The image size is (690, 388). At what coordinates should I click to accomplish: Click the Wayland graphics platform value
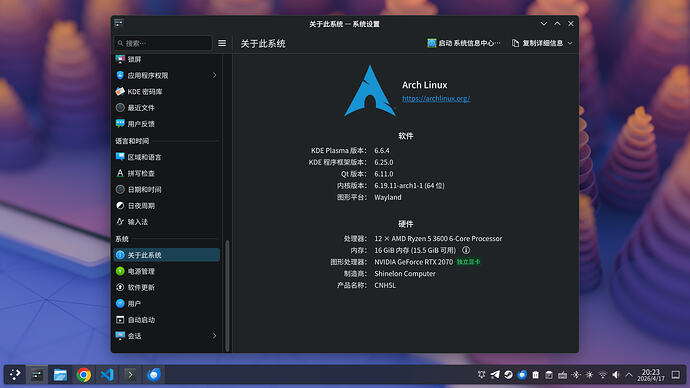pos(388,198)
